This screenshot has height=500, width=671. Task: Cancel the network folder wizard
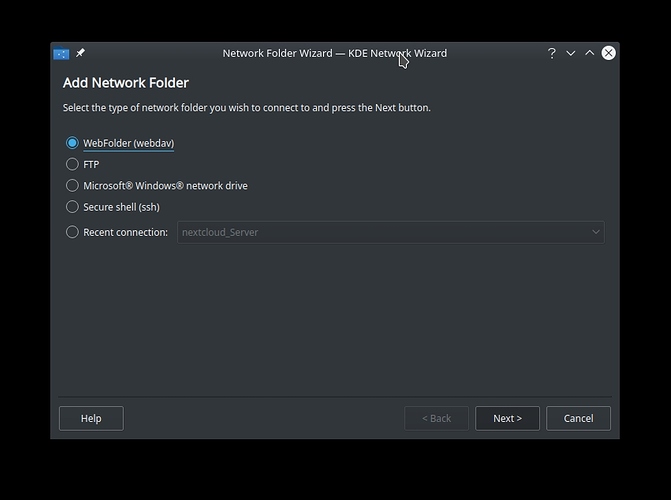pyautogui.click(x=578, y=418)
